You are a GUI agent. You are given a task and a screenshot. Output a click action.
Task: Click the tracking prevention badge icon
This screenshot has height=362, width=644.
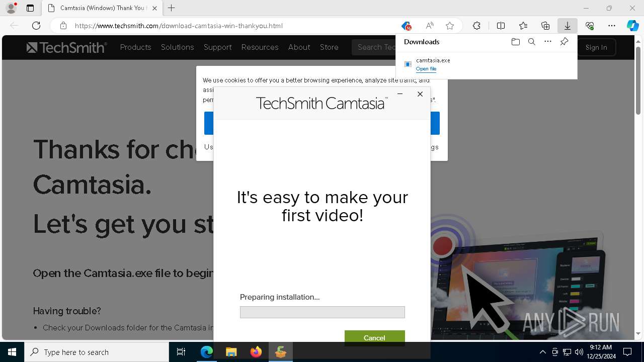(406, 26)
